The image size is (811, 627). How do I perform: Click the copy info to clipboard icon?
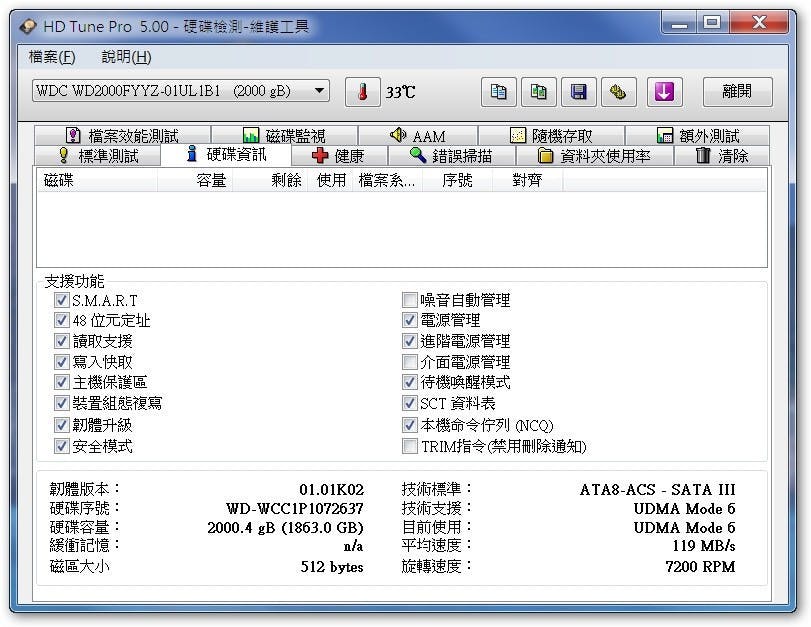[x=498, y=92]
